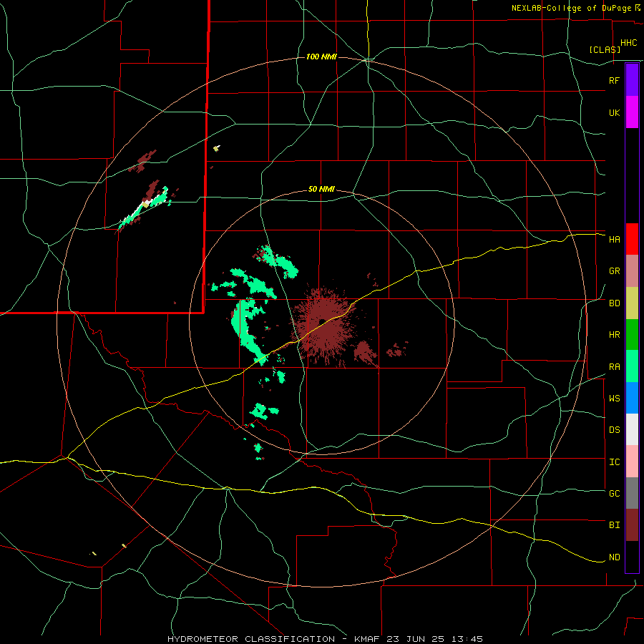Click the '13:45' timestamp text

click(468, 639)
